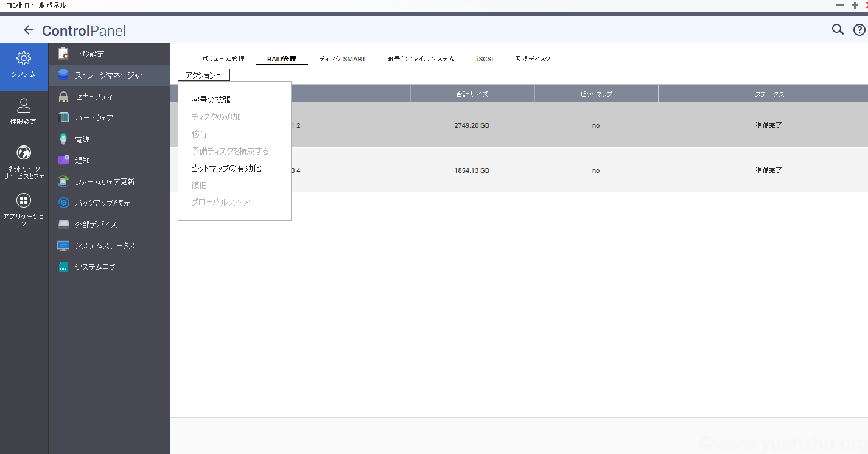Go back using the left arrow icon
The height and width of the screenshot is (454, 868).
point(29,30)
